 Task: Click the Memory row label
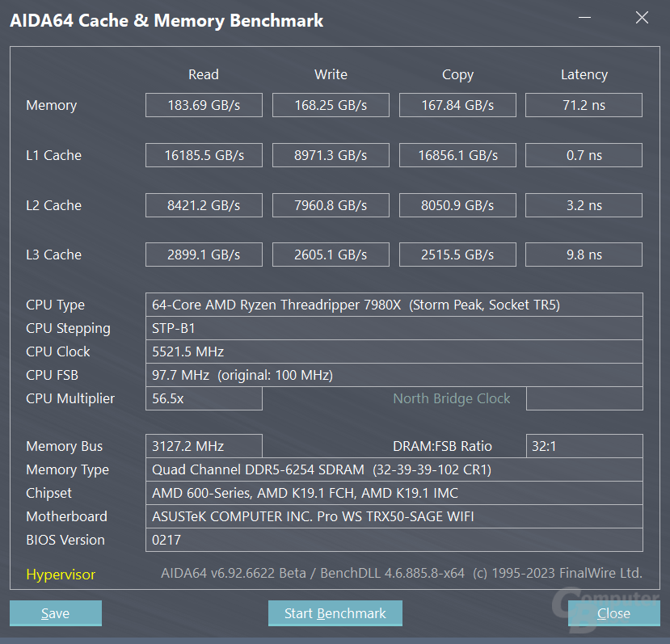(51, 106)
